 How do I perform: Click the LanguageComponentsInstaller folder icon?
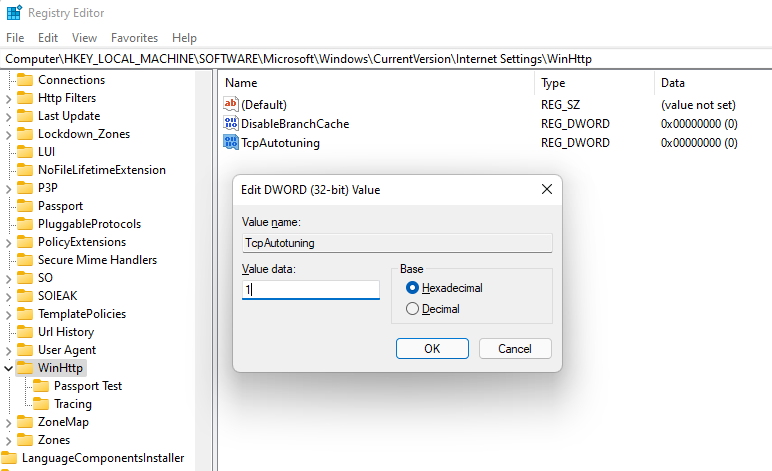tap(9, 458)
